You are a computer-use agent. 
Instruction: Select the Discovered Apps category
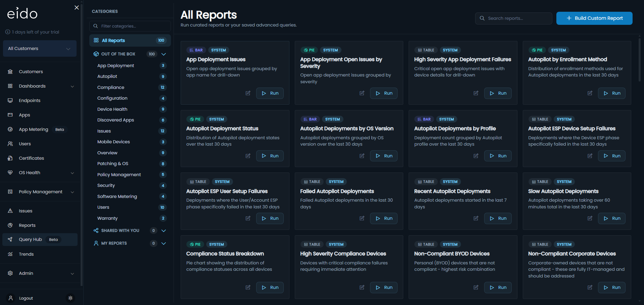[130, 120]
